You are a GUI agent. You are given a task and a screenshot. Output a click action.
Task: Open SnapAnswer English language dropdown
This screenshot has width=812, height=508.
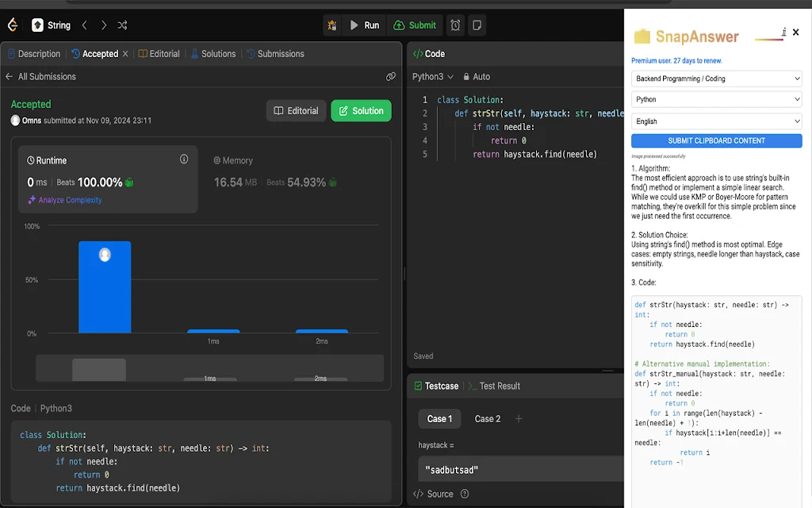(x=717, y=121)
